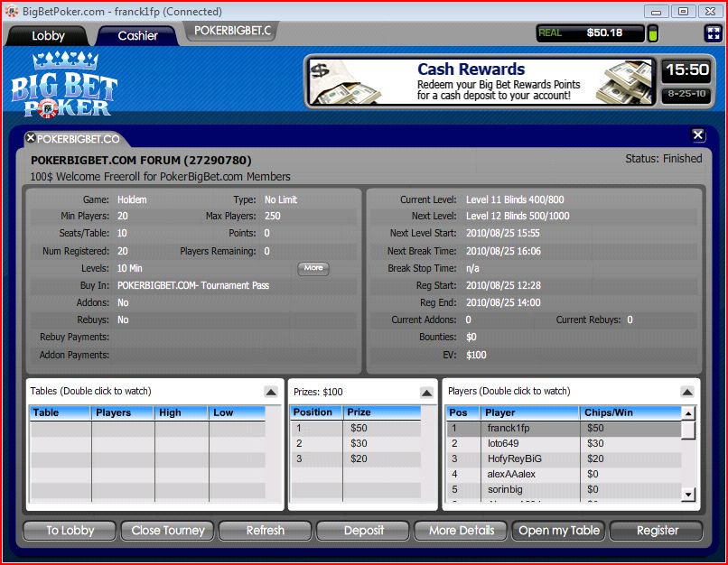
Task: Sort the Tables list by Players column
Action: pos(123,412)
